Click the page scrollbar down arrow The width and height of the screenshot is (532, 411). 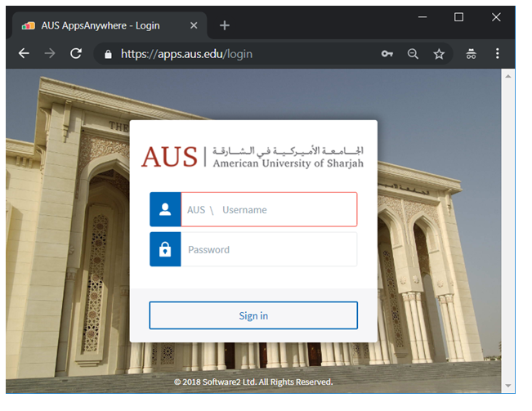(x=508, y=386)
